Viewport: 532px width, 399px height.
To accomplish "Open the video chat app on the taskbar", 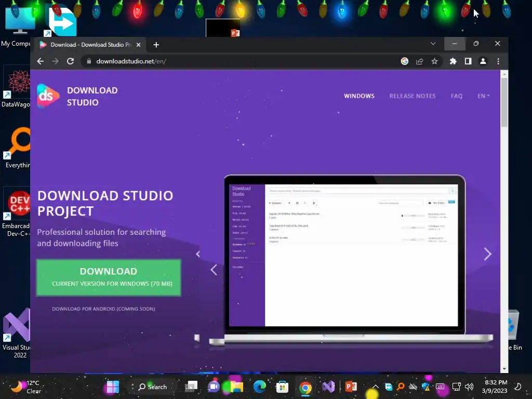I will pyautogui.click(x=214, y=387).
